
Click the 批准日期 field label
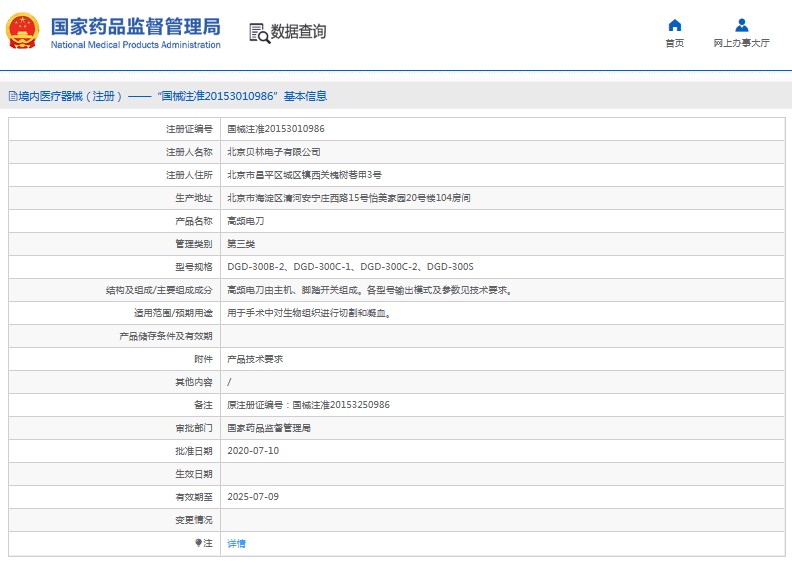[x=194, y=451]
